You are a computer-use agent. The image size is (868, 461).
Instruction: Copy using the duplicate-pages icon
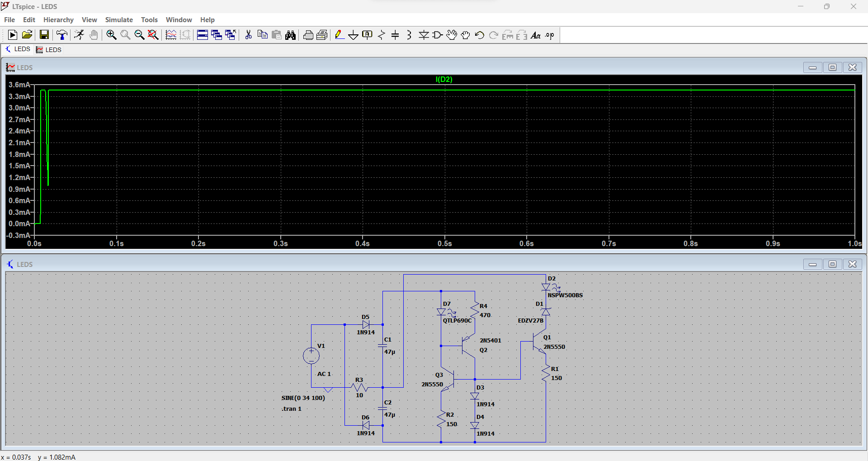(262, 35)
